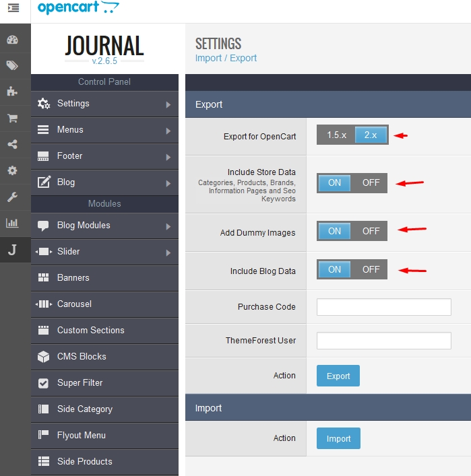Click the blue Import button
The width and height of the screenshot is (471, 476).
coord(338,438)
